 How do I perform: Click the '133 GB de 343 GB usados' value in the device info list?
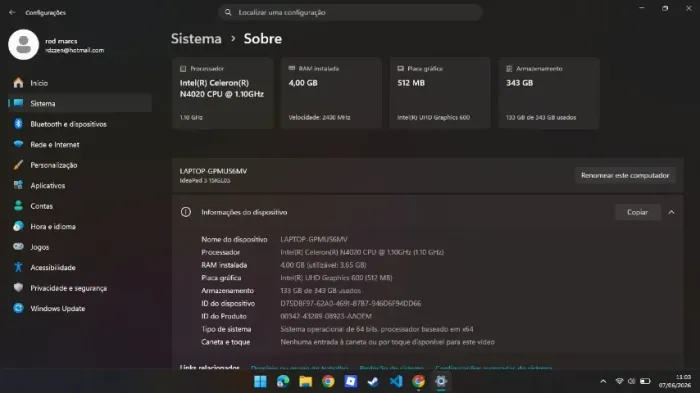[x=321, y=291]
